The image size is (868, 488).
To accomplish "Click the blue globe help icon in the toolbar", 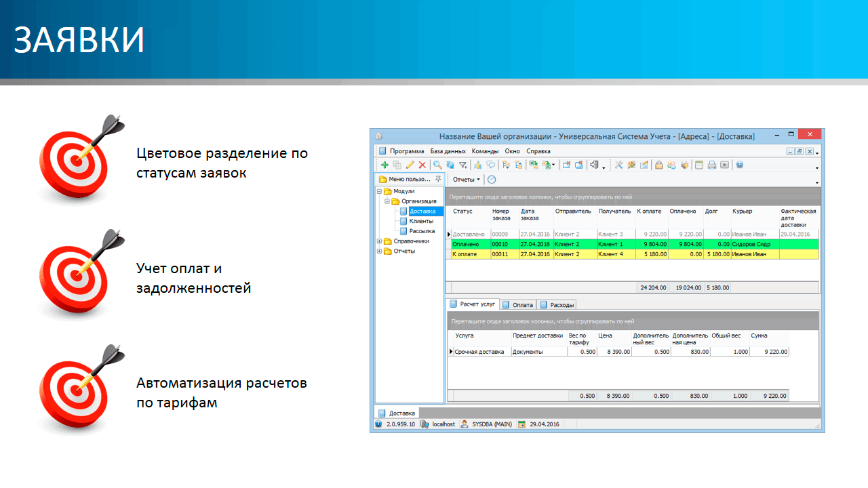I will click(740, 165).
